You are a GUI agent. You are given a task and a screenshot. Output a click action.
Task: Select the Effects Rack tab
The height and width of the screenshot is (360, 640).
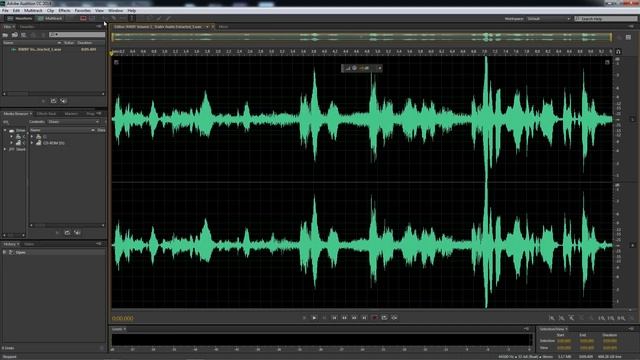pos(46,113)
